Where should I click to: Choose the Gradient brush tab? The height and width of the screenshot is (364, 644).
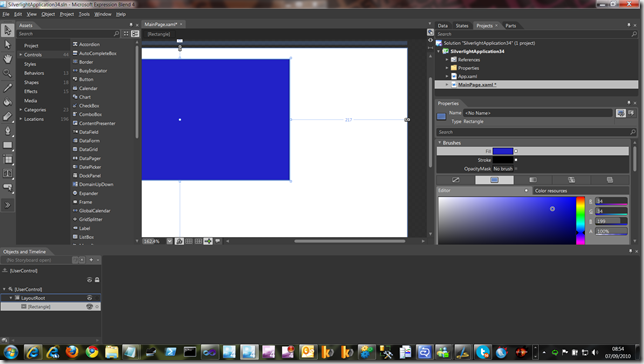533,180
